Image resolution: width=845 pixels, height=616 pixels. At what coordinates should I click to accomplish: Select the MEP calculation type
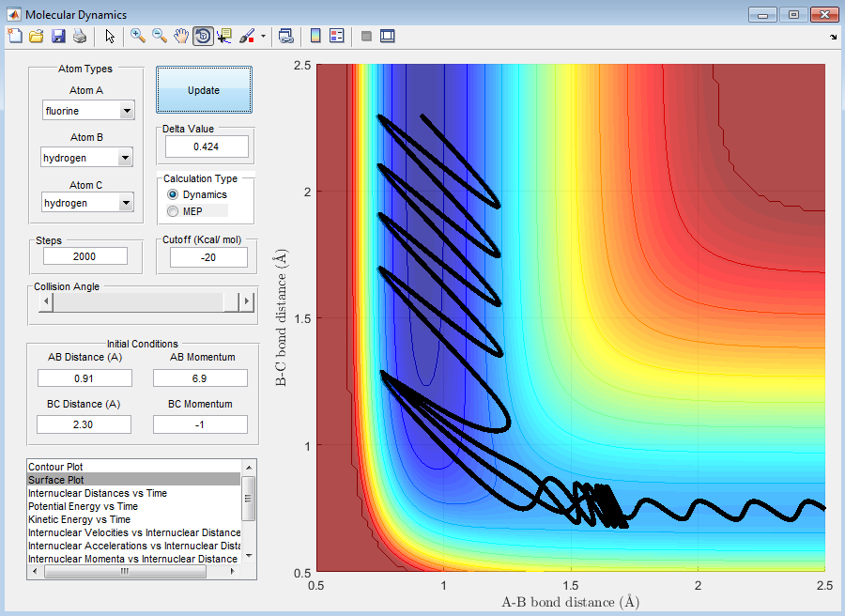pos(173,211)
